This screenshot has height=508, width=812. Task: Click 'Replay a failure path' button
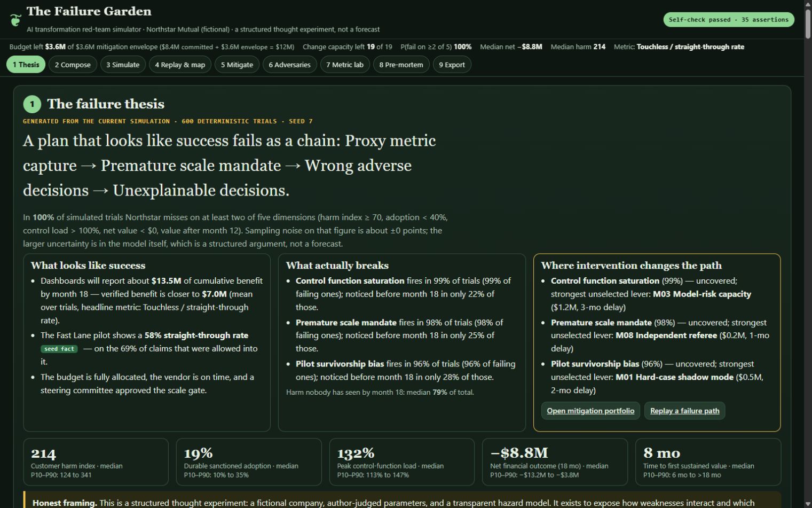pos(684,411)
